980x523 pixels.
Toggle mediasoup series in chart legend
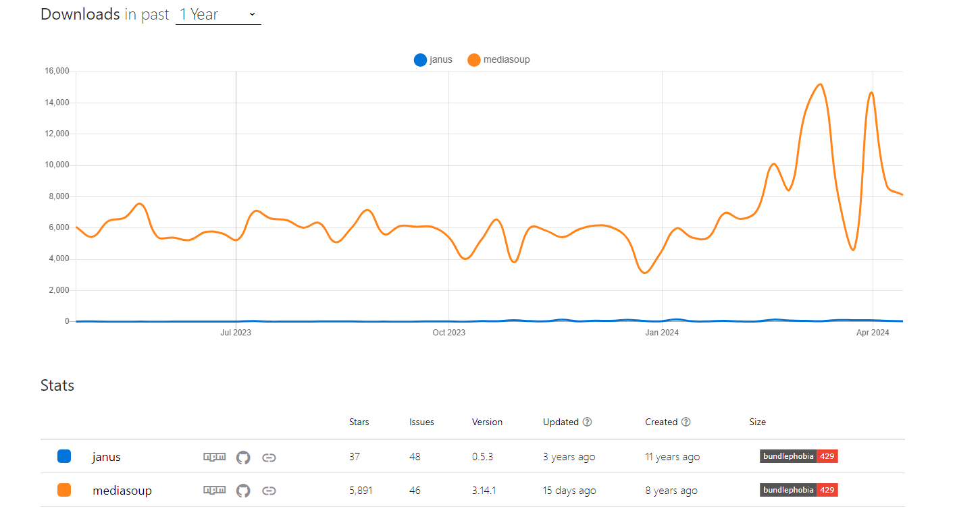pyautogui.click(x=498, y=60)
